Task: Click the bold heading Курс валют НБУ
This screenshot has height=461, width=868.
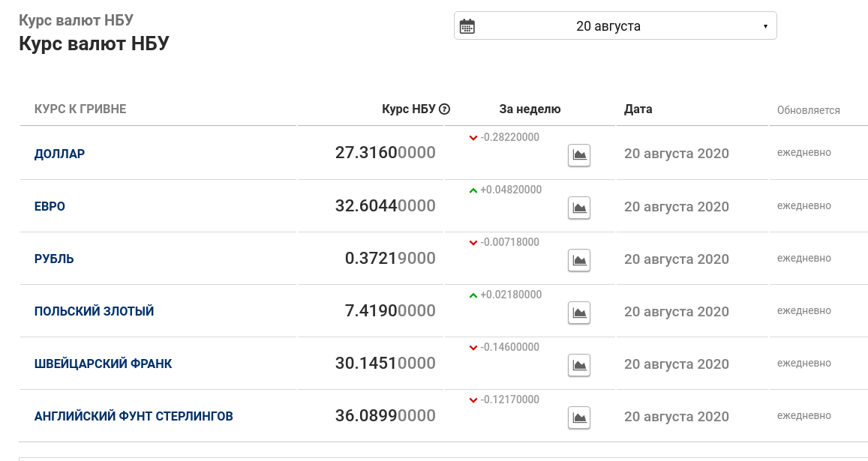Action: 94,43
